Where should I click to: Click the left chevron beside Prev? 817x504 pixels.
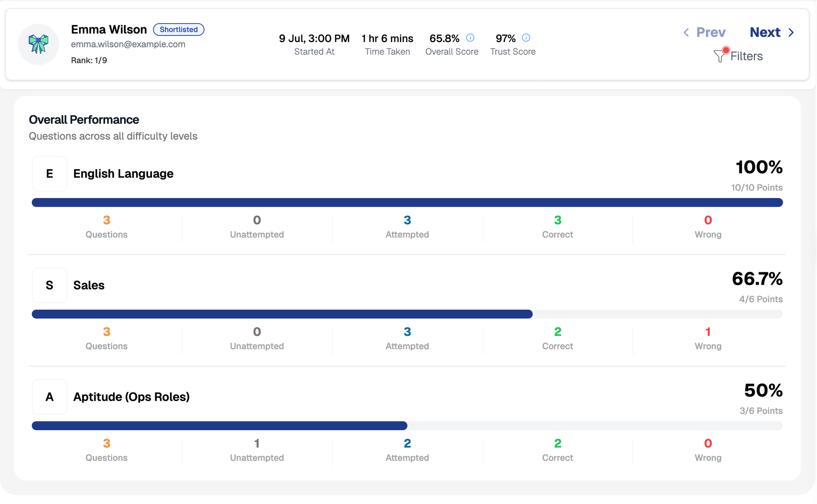coord(686,32)
